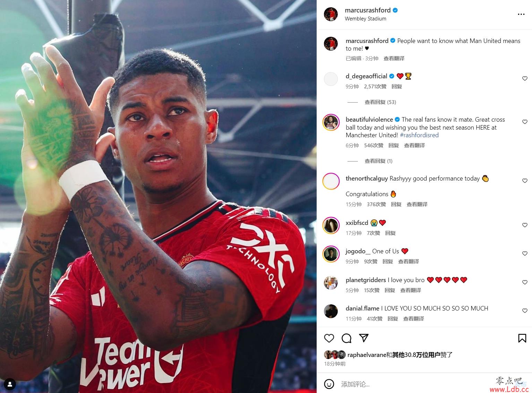Like the post with heart icon
The width and height of the screenshot is (532, 393).
[x=329, y=338]
